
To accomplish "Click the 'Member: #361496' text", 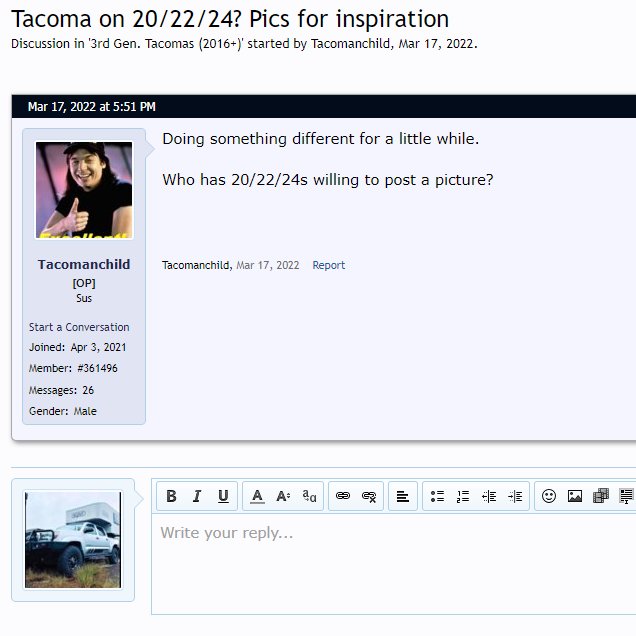I will 73,368.
